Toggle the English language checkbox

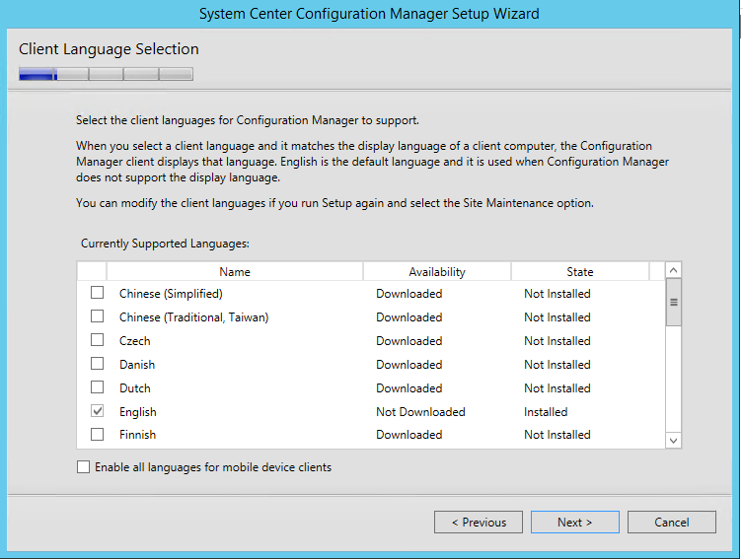click(97, 411)
